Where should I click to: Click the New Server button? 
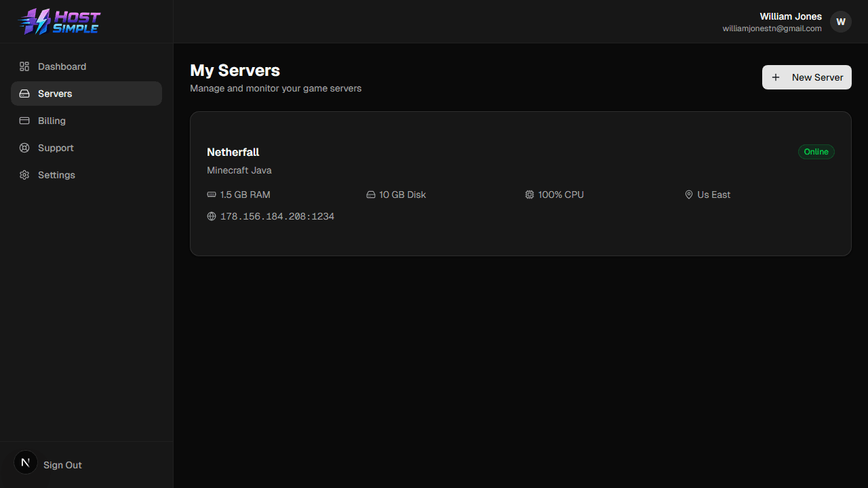tap(807, 77)
